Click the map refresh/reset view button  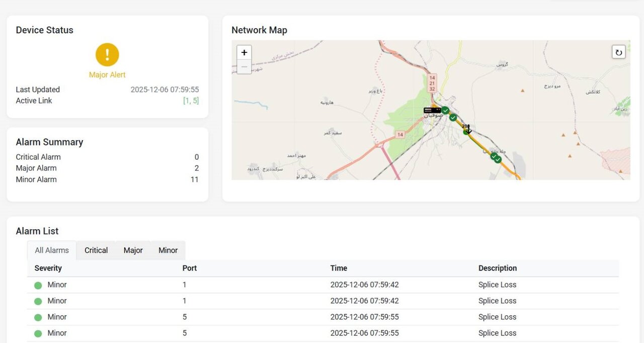click(x=618, y=52)
